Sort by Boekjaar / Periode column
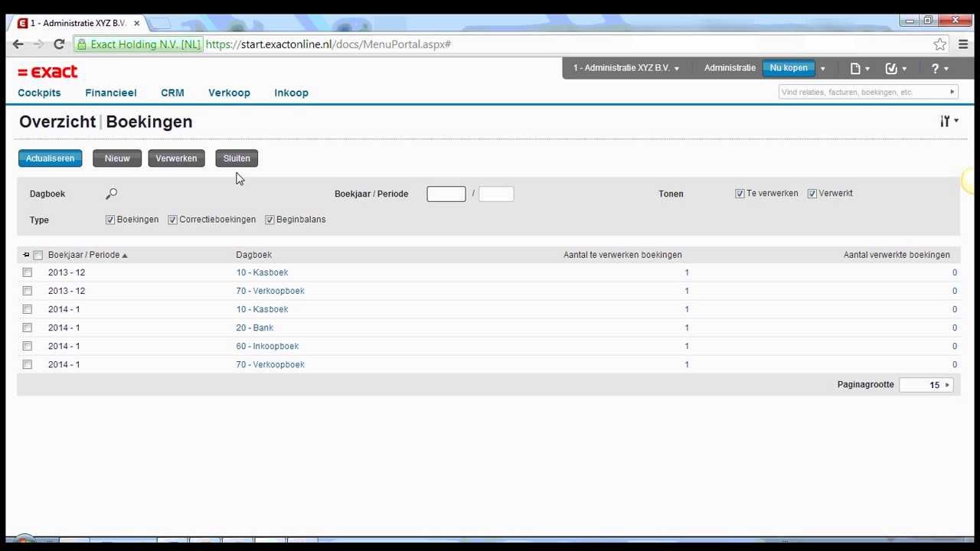Screen dimensions: 980x551 pyautogui.click(x=87, y=255)
